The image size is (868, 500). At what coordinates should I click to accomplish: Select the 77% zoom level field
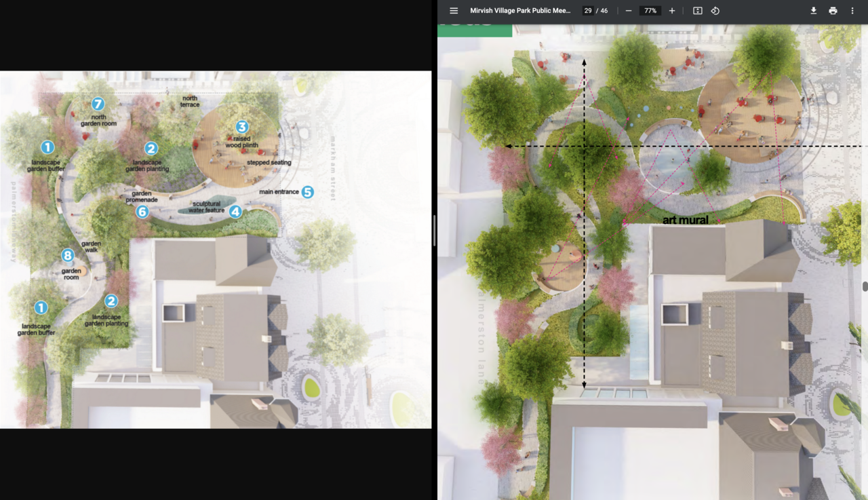click(x=650, y=11)
